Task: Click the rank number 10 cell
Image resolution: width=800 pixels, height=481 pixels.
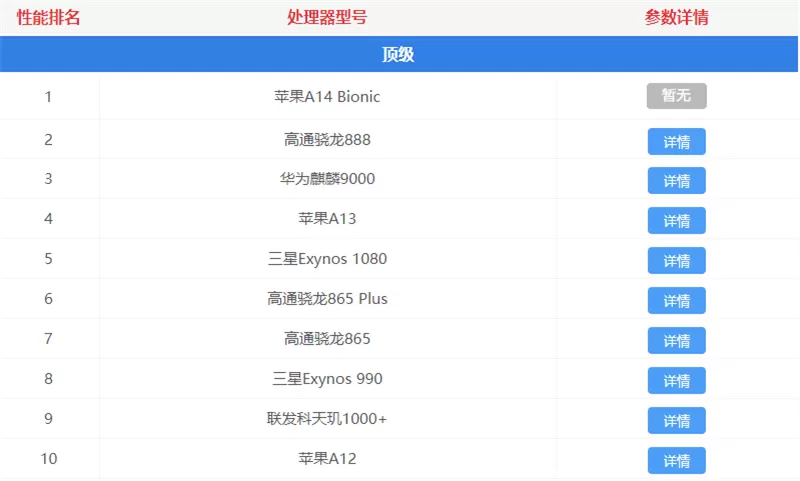Action: point(48,459)
